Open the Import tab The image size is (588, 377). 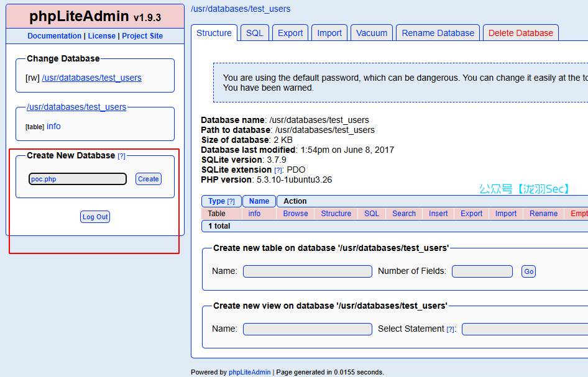pos(329,33)
